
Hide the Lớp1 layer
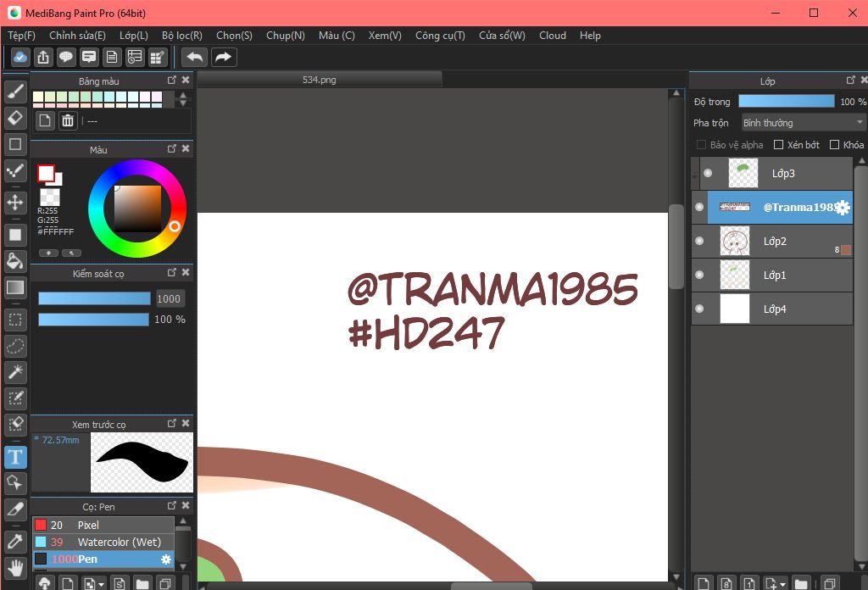[x=699, y=275]
